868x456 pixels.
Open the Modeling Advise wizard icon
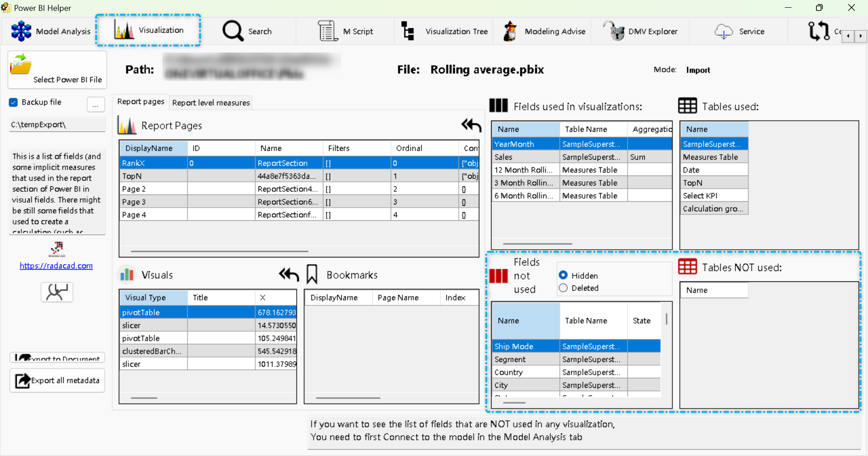510,31
